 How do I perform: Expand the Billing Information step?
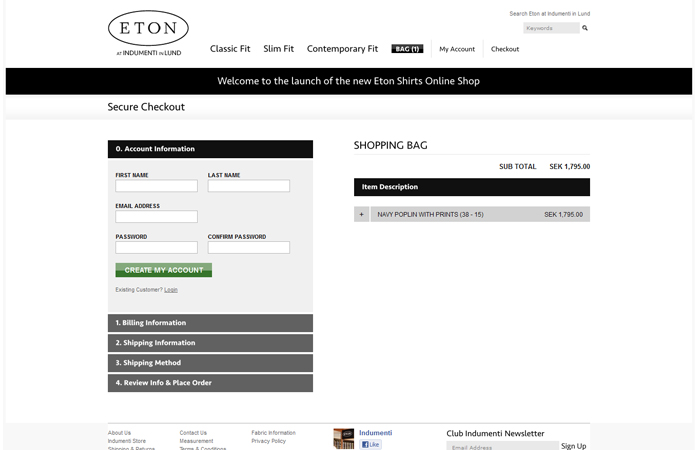click(x=210, y=323)
